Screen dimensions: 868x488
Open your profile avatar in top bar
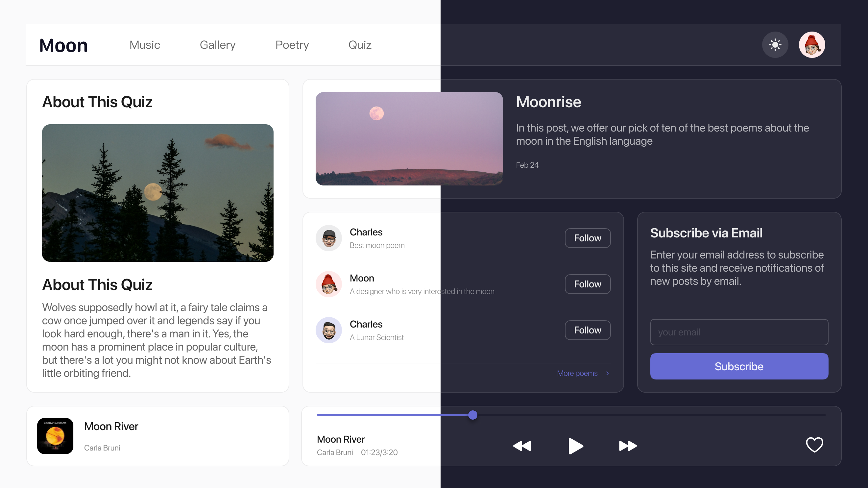[x=812, y=44]
